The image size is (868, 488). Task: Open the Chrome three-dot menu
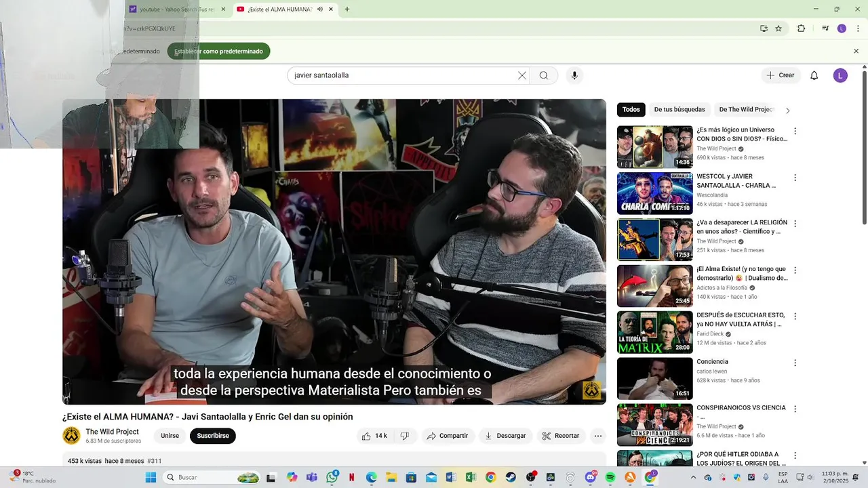(x=858, y=28)
